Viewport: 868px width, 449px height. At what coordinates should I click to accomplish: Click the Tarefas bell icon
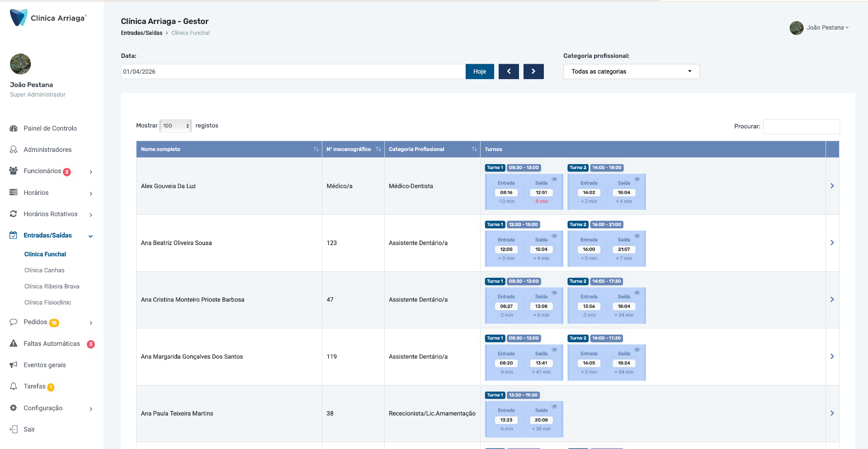14,386
